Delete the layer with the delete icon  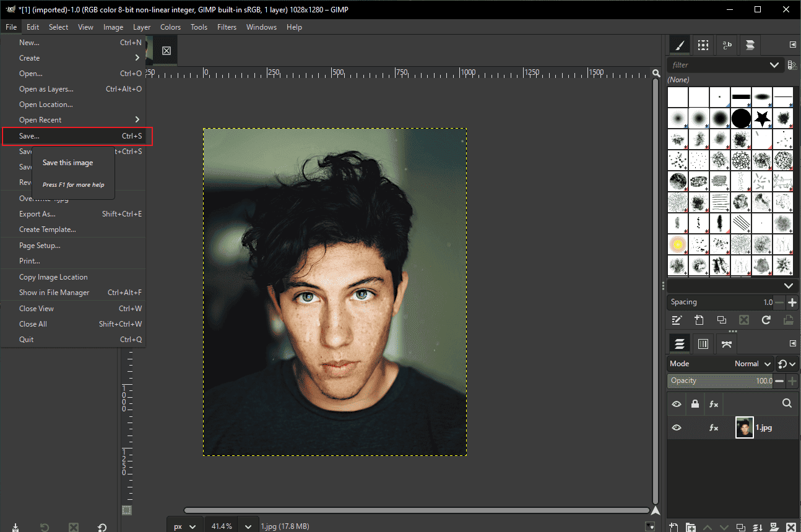tap(791, 527)
